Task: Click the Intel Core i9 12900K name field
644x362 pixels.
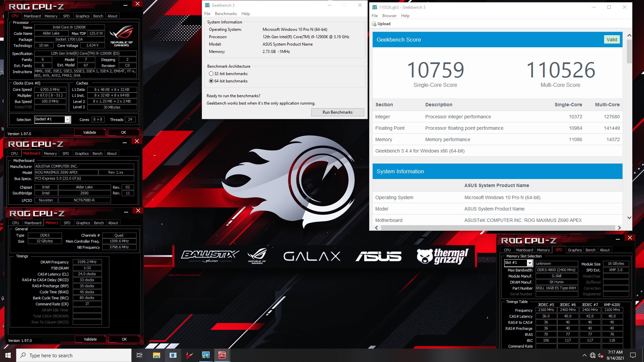Action: [x=69, y=27]
